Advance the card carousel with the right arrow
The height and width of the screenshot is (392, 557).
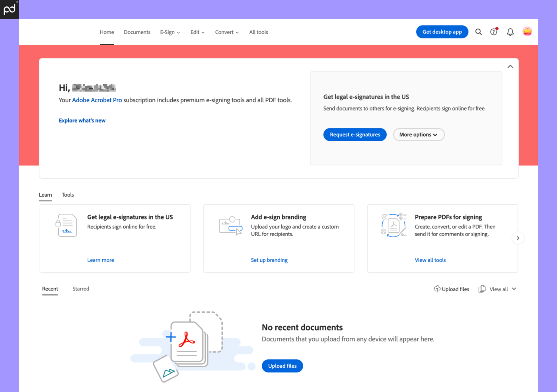click(518, 238)
